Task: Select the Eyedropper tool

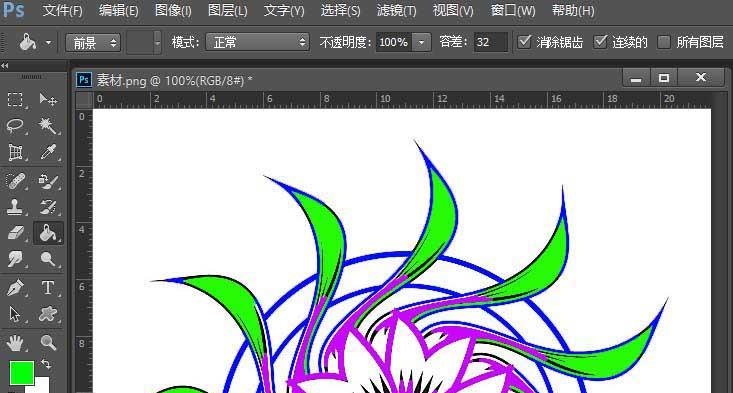Action: [x=48, y=152]
